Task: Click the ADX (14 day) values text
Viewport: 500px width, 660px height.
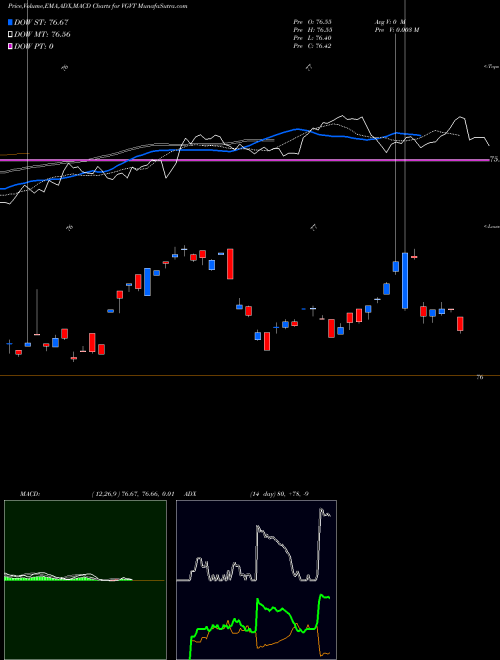Action: coord(279,494)
